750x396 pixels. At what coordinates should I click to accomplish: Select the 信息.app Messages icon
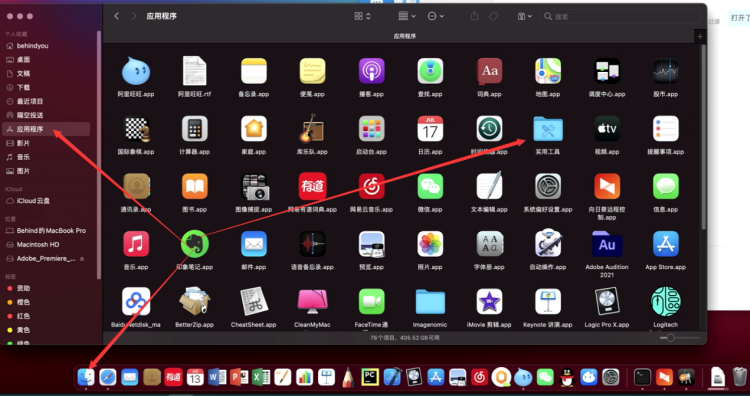(666, 186)
